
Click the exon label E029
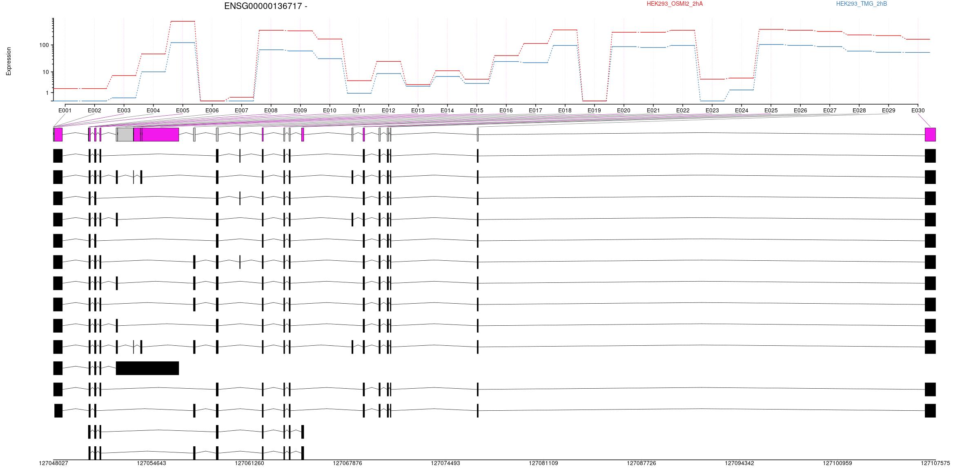coord(889,110)
